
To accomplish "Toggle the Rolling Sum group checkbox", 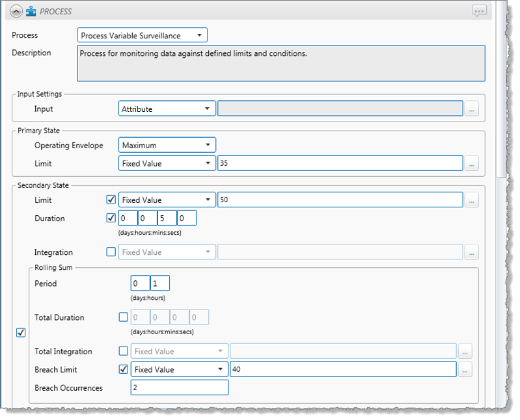I will 21,333.
